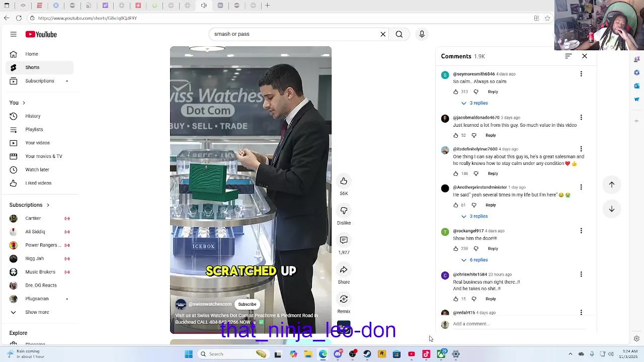Screen dimensions: 644x362
Task: Open comments via the 1,927 comment icon
Action: [x=344, y=240]
